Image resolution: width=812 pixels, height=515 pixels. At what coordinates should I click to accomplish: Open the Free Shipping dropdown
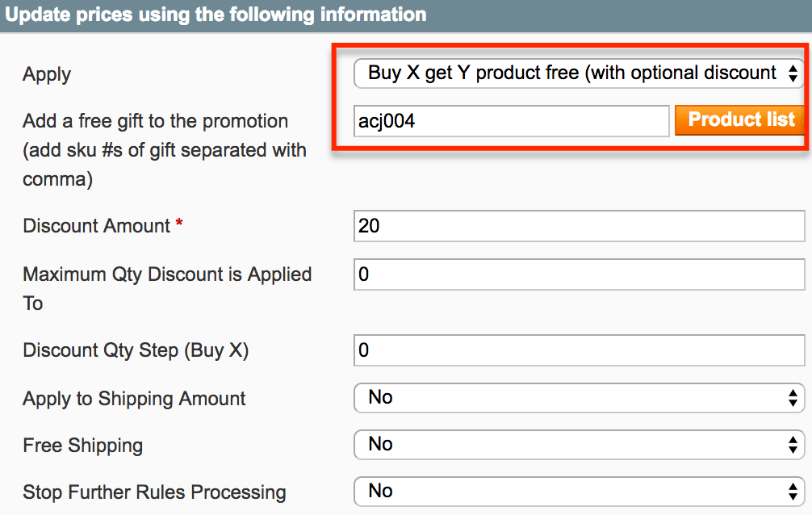[579, 444]
